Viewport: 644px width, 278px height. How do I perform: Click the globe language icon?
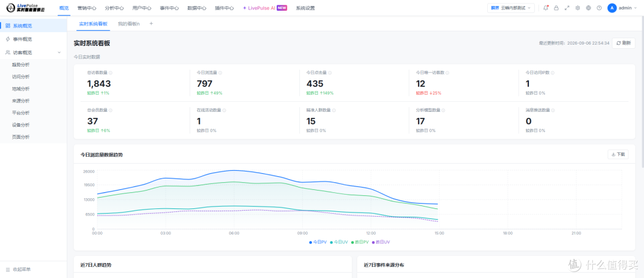pyautogui.click(x=588, y=8)
